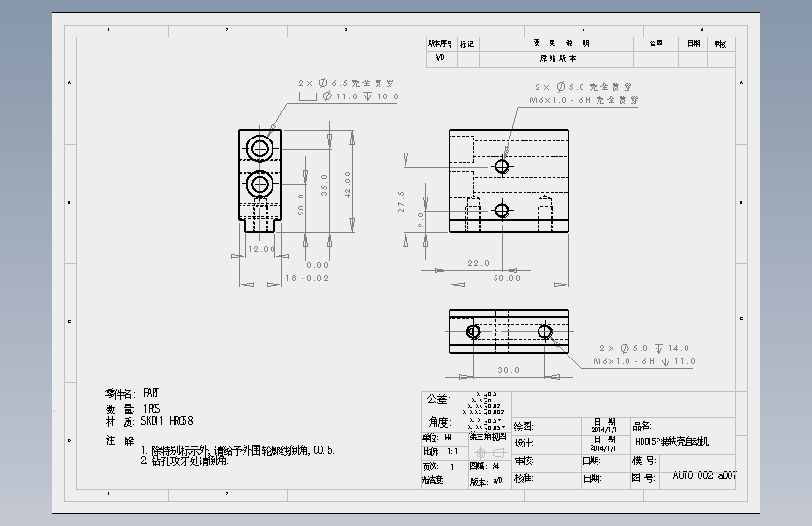Click the '20.0' vertical dimension
Screen dimensions: 812x526
tap(301, 204)
